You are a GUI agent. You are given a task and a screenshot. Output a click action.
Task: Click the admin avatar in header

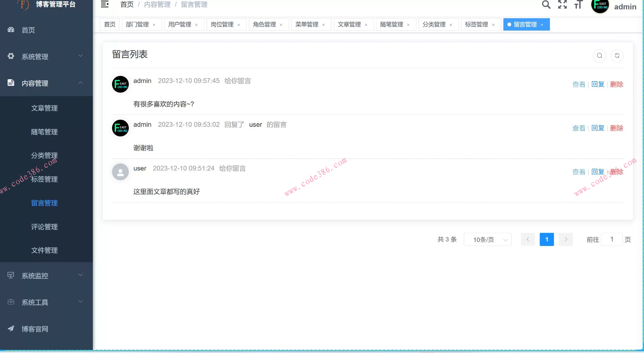tap(600, 6)
